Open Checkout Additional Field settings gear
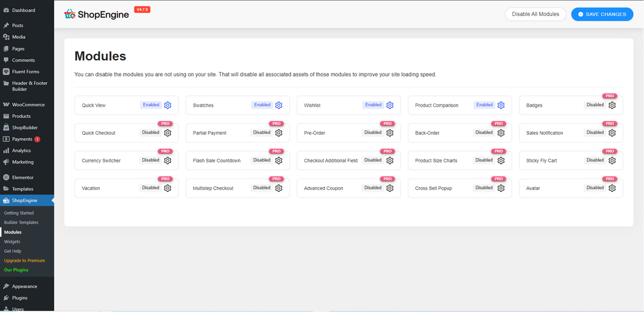 tap(390, 160)
